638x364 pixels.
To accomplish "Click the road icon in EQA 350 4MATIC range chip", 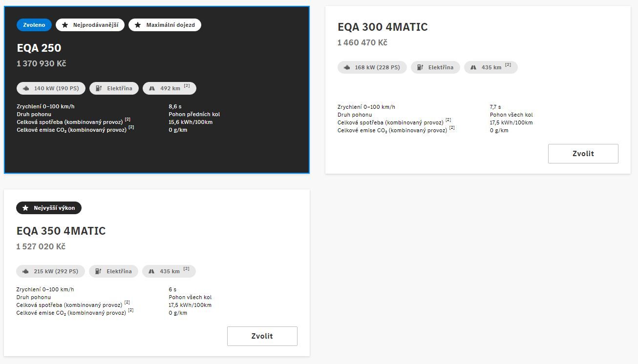I will [x=151, y=271].
